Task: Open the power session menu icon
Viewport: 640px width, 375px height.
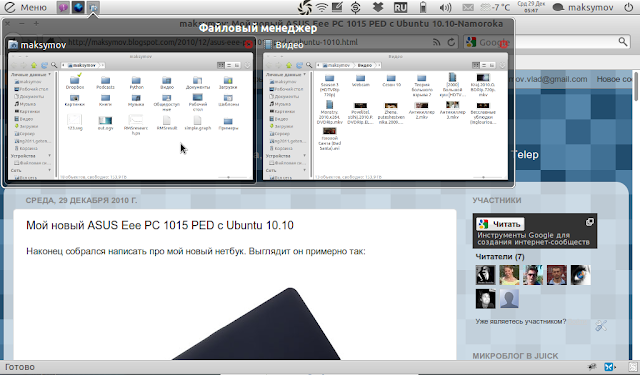Action: [x=629, y=7]
